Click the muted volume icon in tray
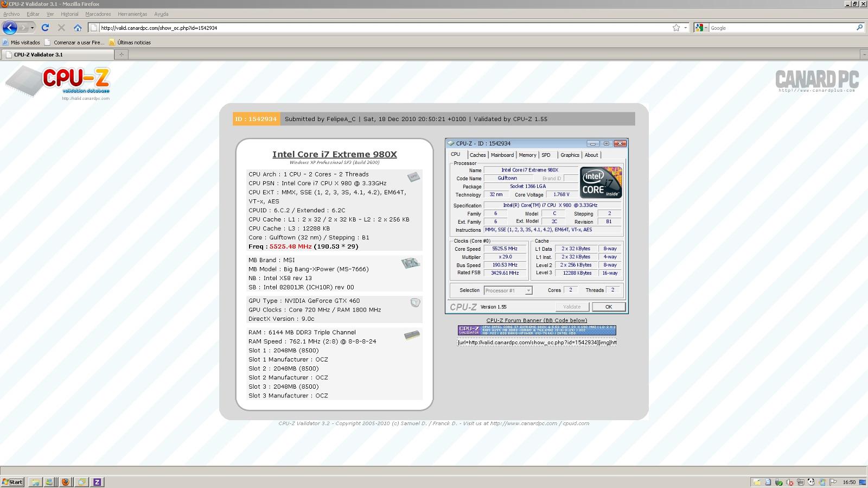This screenshot has width=868, height=488. coord(790,482)
